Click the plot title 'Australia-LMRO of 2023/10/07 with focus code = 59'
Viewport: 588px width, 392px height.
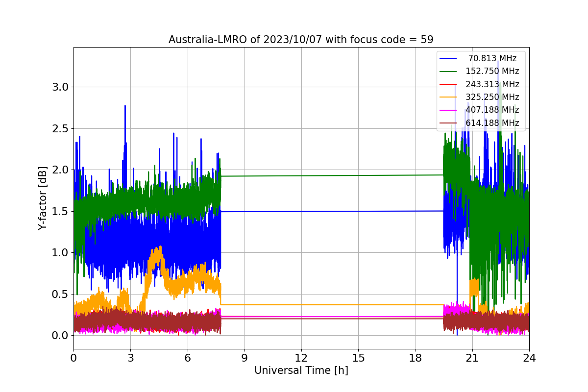tap(301, 40)
